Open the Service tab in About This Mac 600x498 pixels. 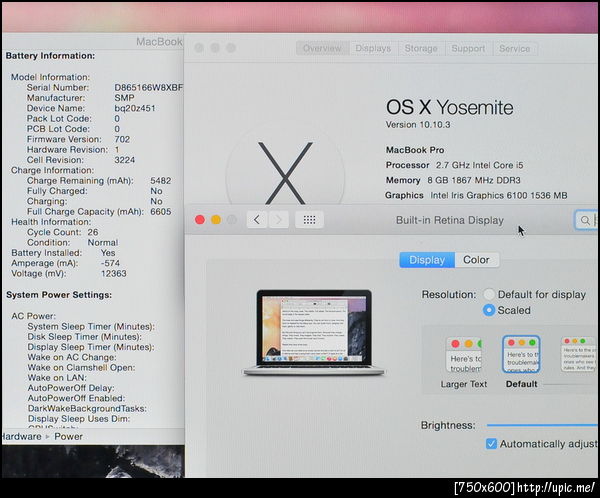(515, 49)
